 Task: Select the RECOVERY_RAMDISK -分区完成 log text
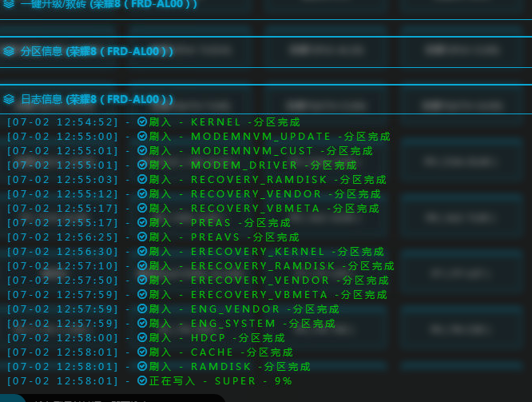pos(288,180)
